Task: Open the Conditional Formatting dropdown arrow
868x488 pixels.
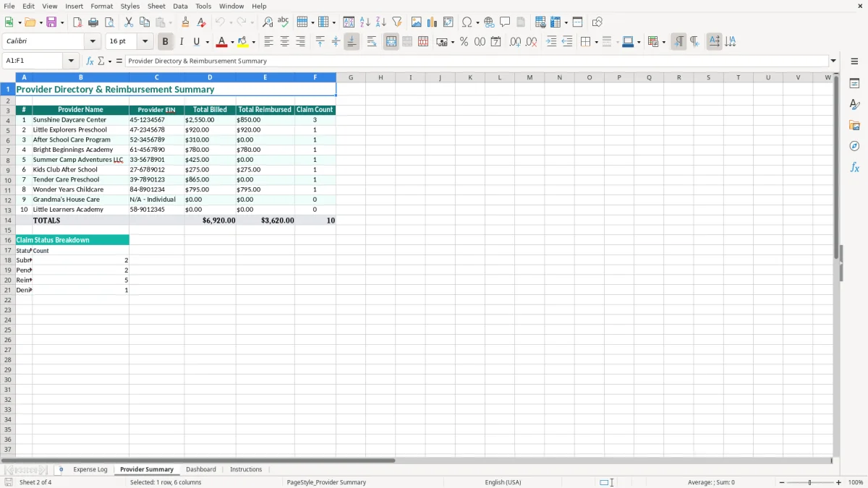Action: click(x=663, y=42)
